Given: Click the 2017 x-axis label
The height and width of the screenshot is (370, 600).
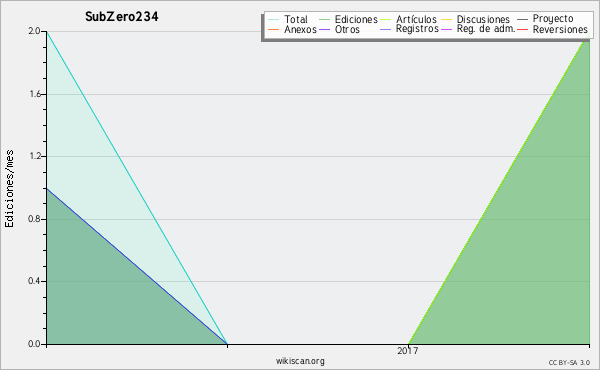Looking at the screenshot, I should pyautogui.click(x=408, y=350).
